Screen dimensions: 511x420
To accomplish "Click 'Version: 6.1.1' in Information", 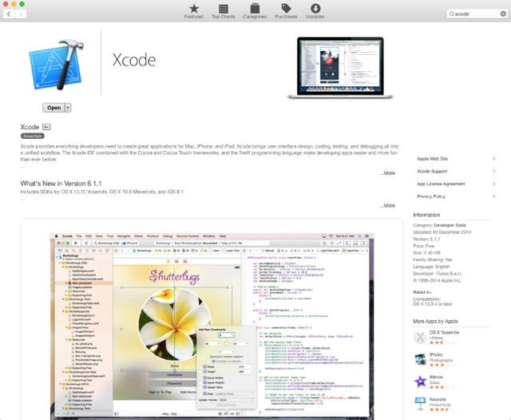I will coord(426,239).
